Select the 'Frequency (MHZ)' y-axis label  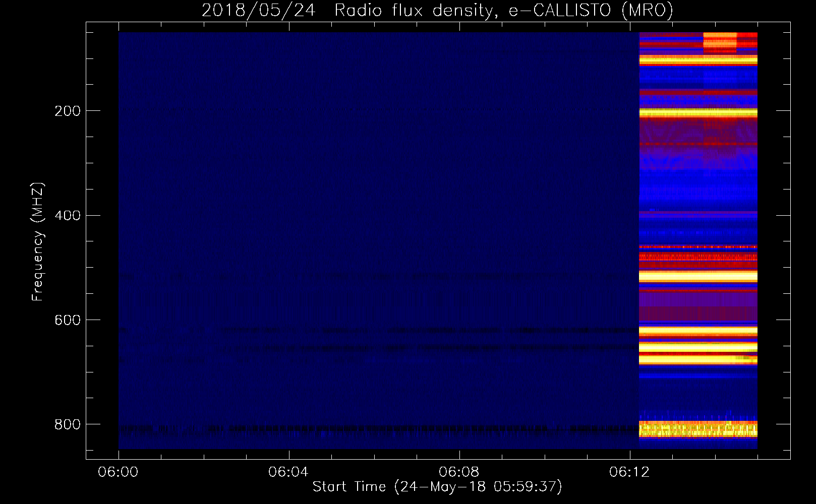click(38, 242)
